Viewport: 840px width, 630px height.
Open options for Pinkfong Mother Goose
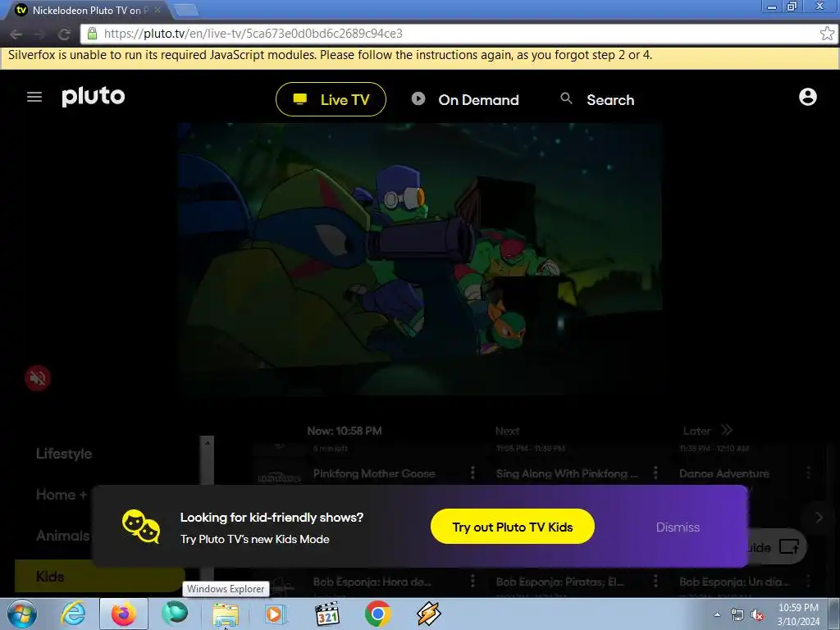coord(472,472)
